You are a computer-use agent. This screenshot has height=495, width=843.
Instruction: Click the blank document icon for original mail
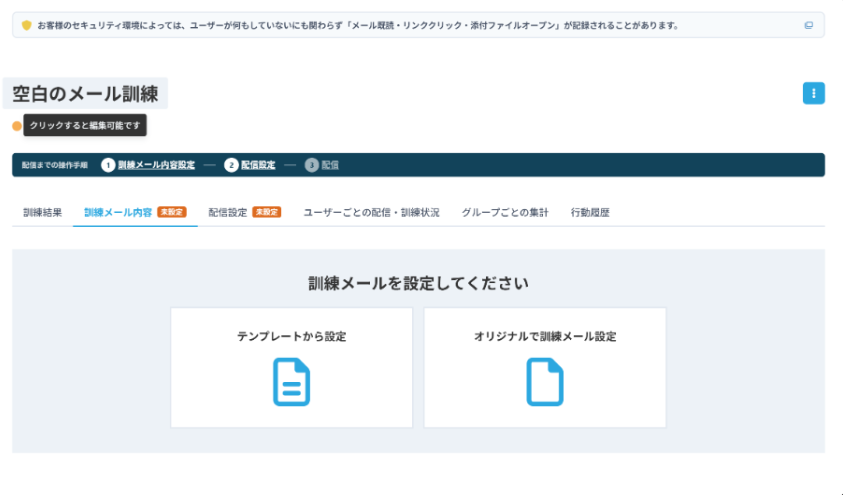pos(545,382)
